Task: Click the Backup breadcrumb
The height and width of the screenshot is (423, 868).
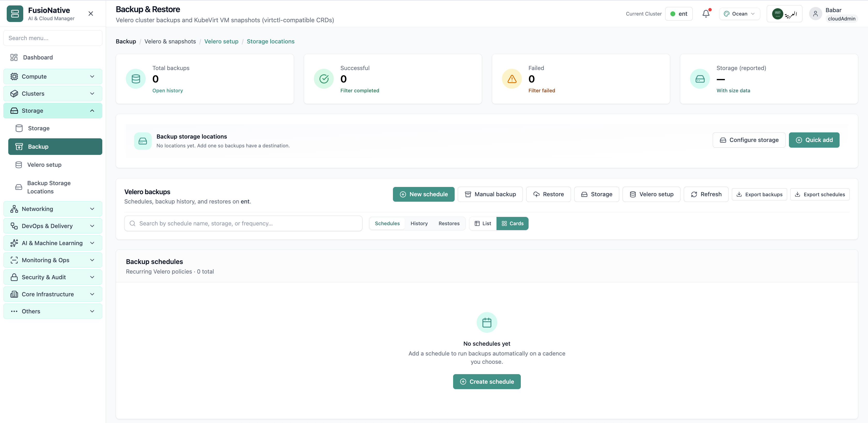Action: 126,41
